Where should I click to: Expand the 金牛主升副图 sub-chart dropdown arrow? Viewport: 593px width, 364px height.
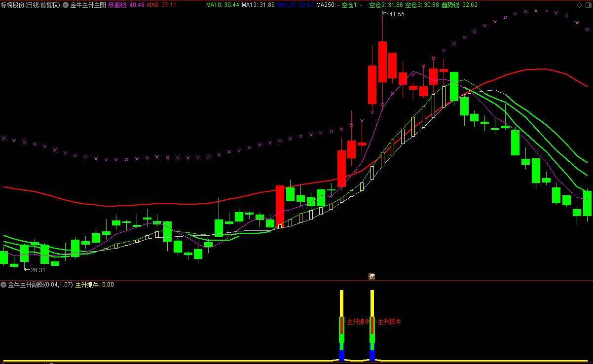[3, 285]
